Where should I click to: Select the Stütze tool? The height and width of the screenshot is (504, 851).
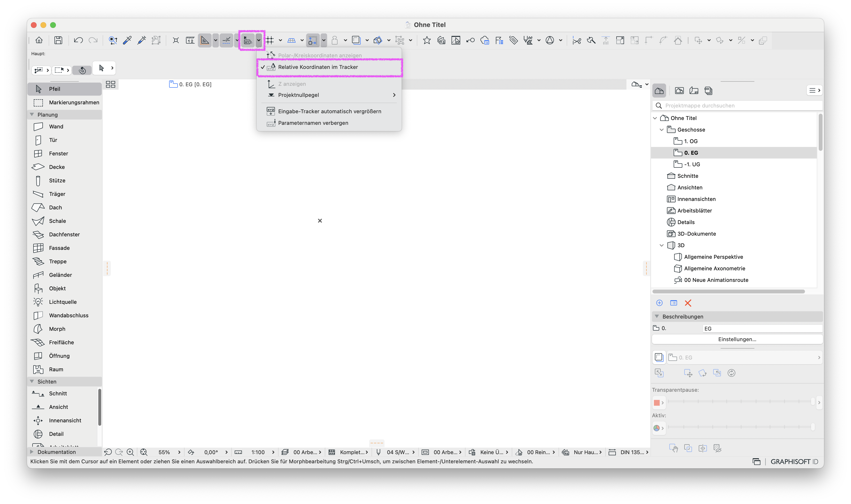point(65,181)
